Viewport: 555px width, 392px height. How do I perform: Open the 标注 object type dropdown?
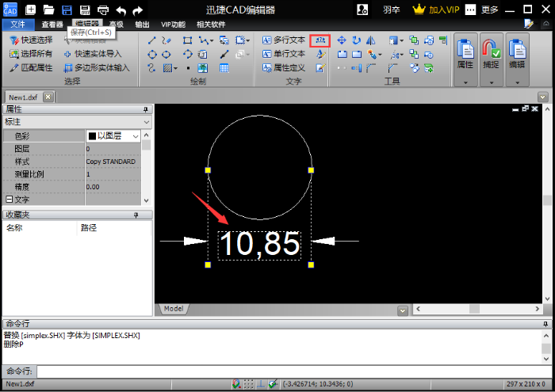[147, 122]
